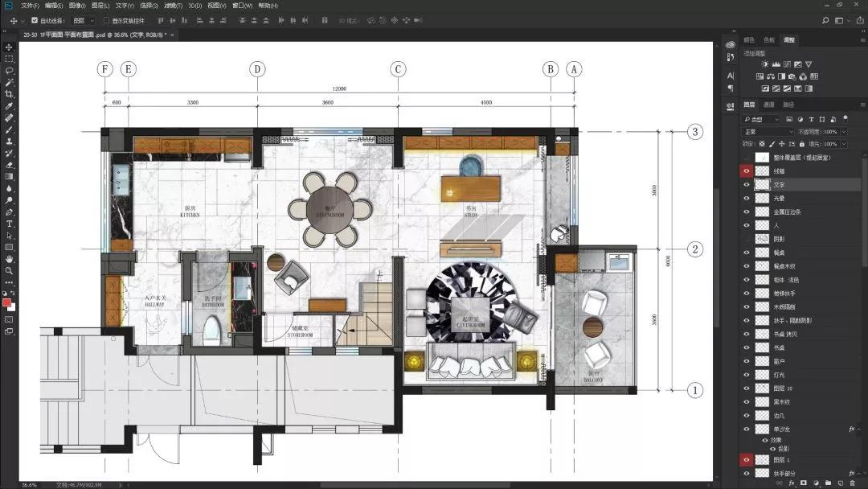Select the Zoom tool
The width and height of the screenshot is (868, 489).
[9, 271]
